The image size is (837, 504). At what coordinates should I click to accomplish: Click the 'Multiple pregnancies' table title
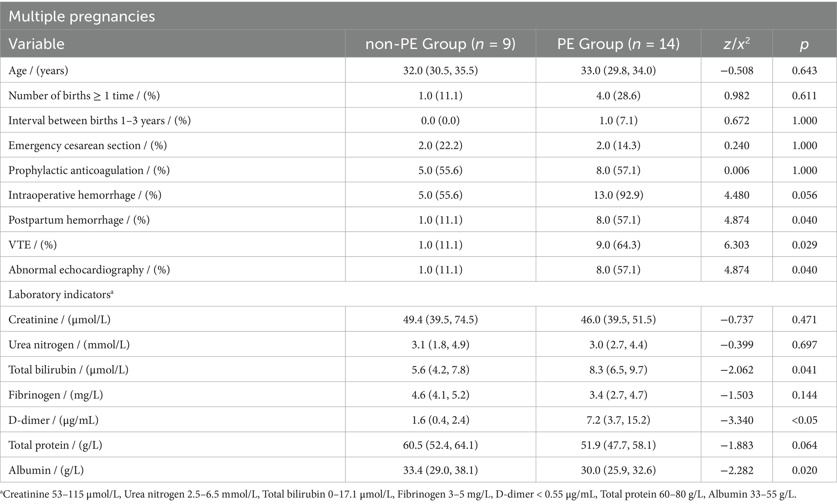coord(81,17)
